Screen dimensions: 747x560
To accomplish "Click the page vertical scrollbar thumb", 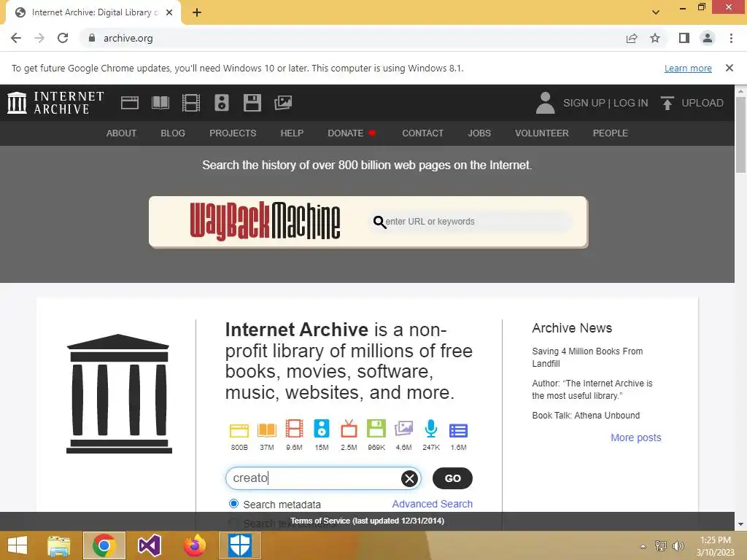I will point(741,135).
